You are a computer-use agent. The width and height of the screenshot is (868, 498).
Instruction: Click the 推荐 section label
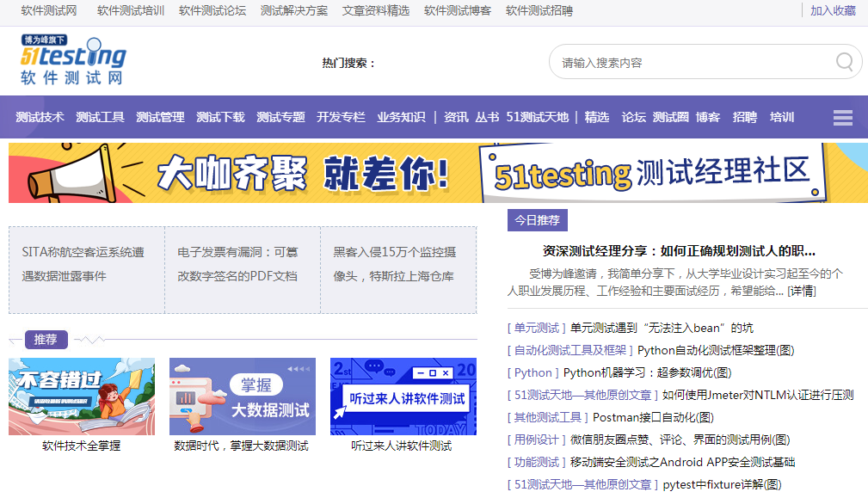tap(46, 339)
